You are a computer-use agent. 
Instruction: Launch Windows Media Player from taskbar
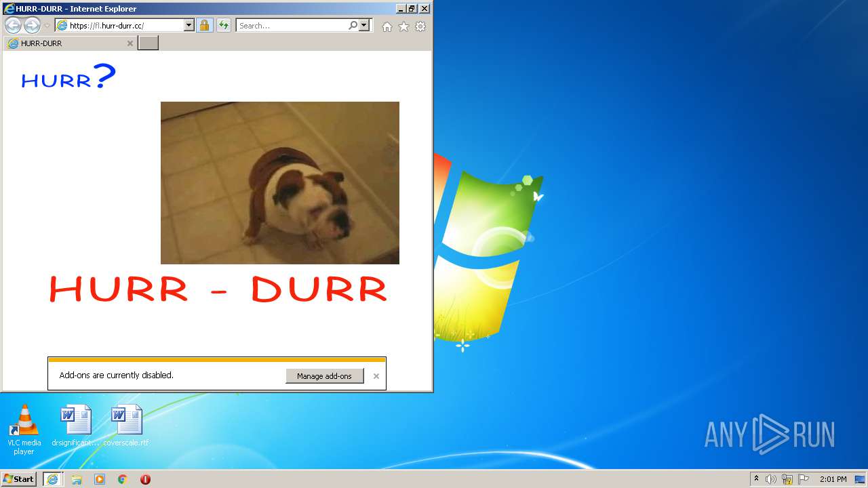[100, 479]
